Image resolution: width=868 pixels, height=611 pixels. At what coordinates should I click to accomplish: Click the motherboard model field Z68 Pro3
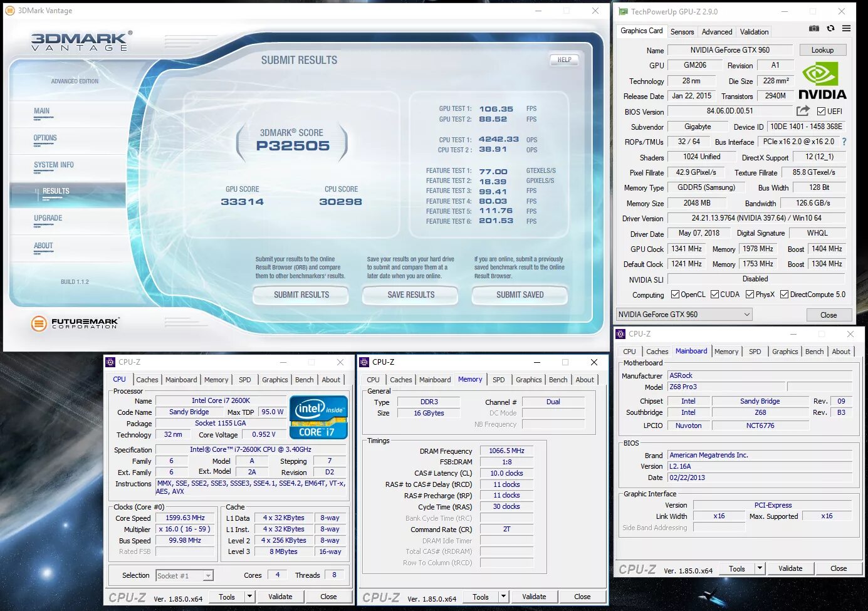click(726, 387)
